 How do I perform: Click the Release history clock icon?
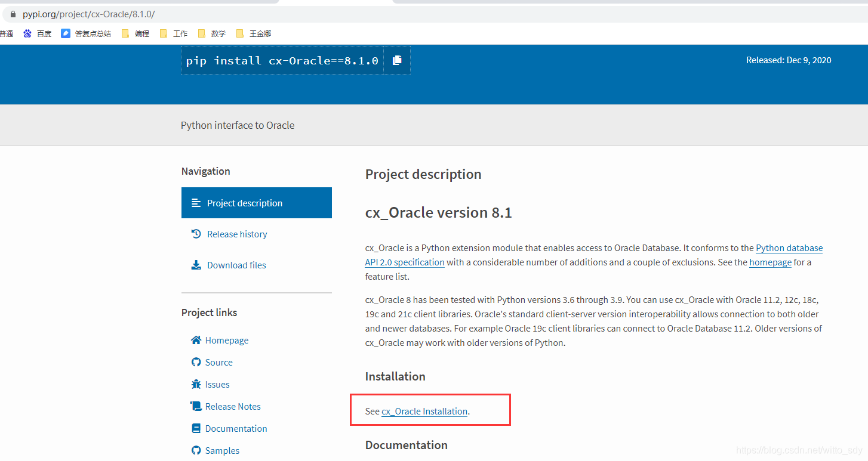[x=196, y=234]
